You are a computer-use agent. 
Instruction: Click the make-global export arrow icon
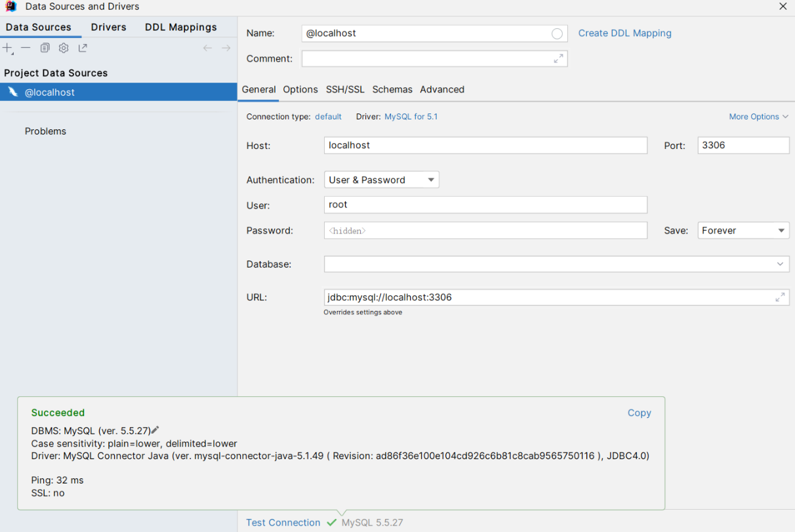(83, 48)
